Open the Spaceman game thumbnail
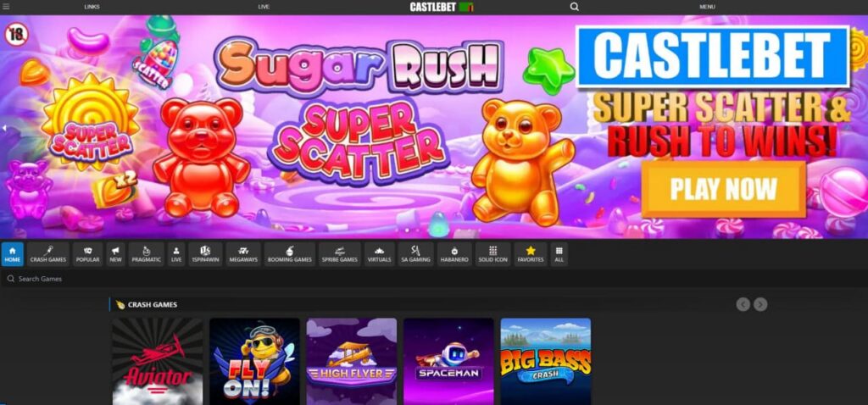This screenshot has width=868, height=405. click(448, 361)
